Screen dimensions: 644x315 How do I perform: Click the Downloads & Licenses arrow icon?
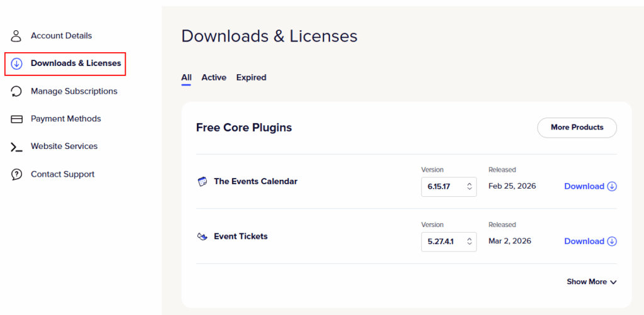click(x=17, y=64)
